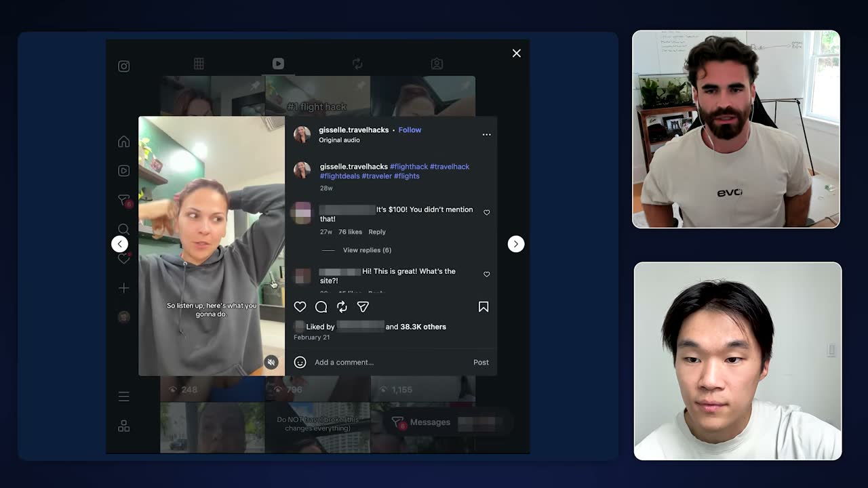This screenshot has width=868, height=488.
Task: Open the post options three-dot menu
Action: [x=486, y=134]
